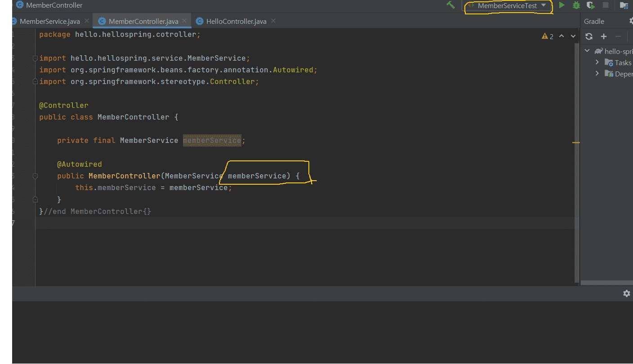
Task: Go to previous highlighted problem arrow
Action: 562,36
